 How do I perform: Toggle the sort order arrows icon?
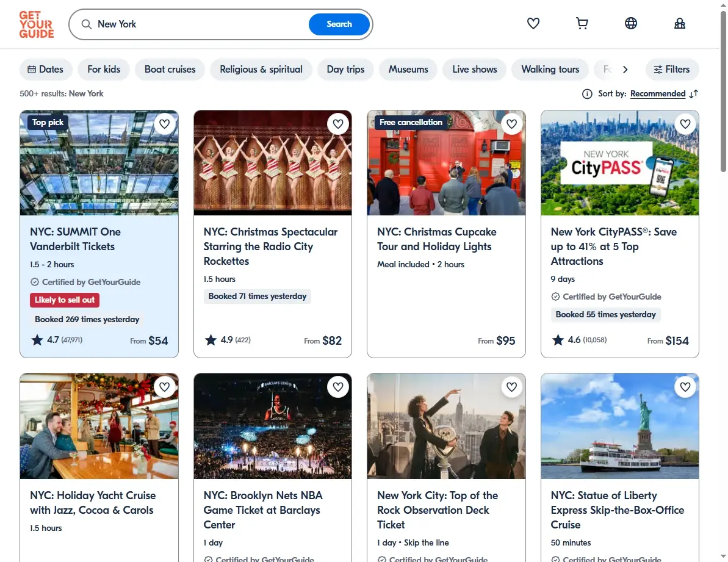[694, 94]
